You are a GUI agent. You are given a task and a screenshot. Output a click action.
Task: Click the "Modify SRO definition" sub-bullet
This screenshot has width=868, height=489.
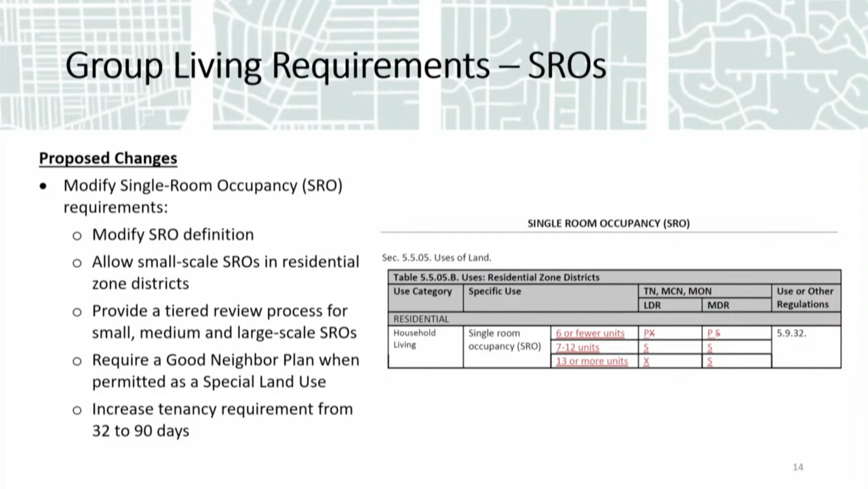coord(173,235)
